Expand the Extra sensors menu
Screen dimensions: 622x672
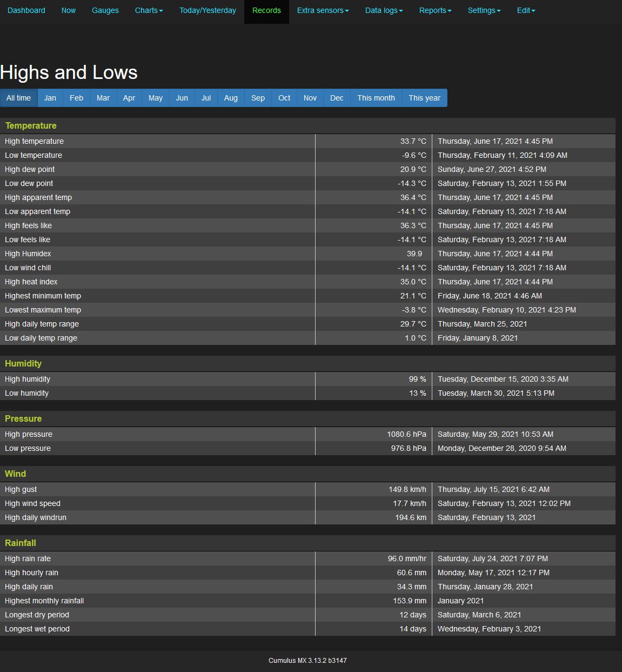coord(322,10)
